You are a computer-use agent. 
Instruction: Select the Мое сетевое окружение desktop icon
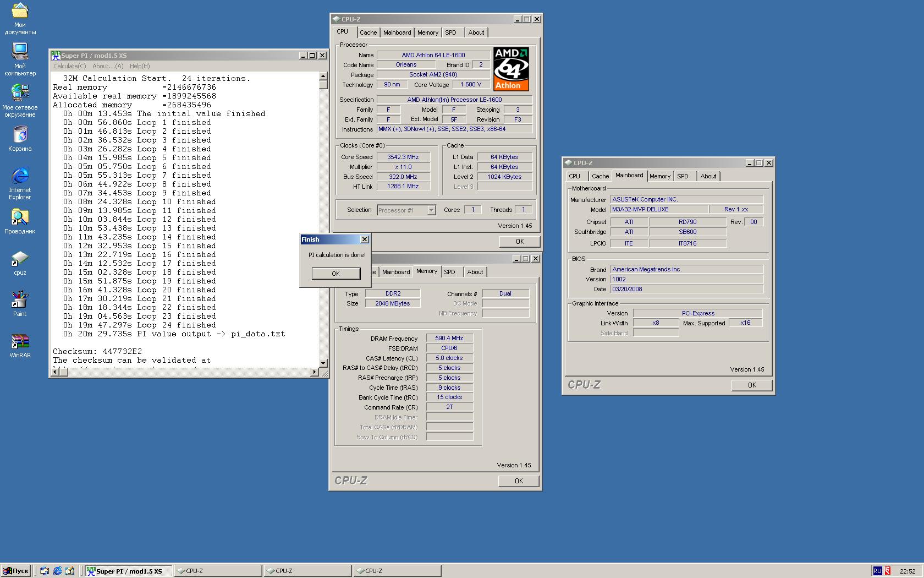click(20, 101)
